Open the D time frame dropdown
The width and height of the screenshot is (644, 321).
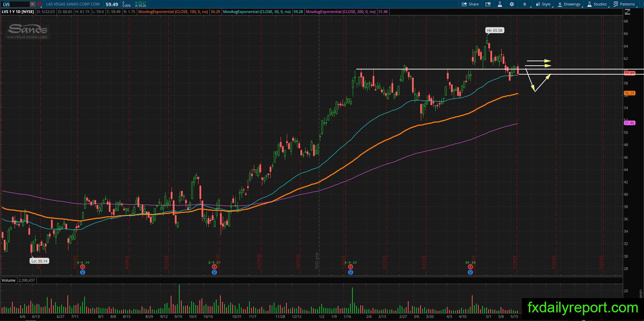pyautogui.click(x=525, y=4)
